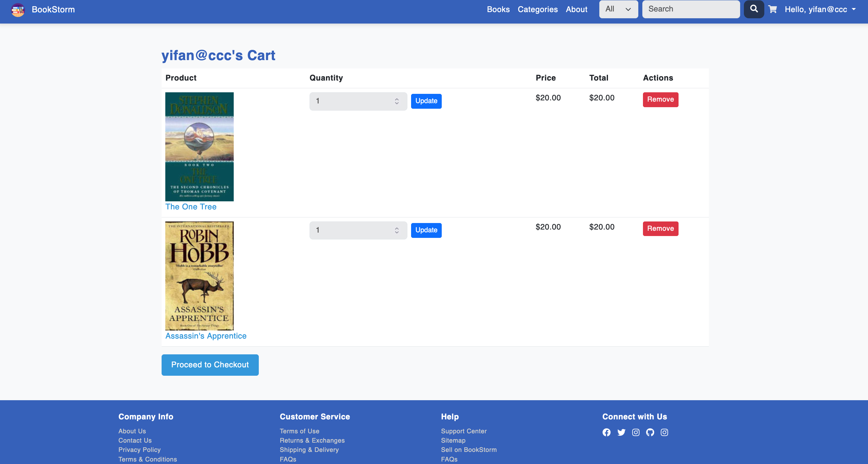Screen dimensions: 868x464
Task: Click the Total column header
Action: [x=598, y=78]
